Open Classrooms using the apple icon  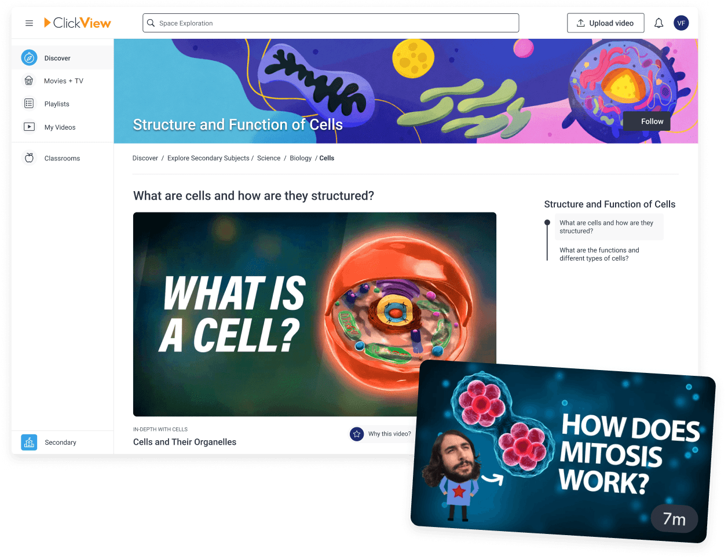tap(29, 158)
